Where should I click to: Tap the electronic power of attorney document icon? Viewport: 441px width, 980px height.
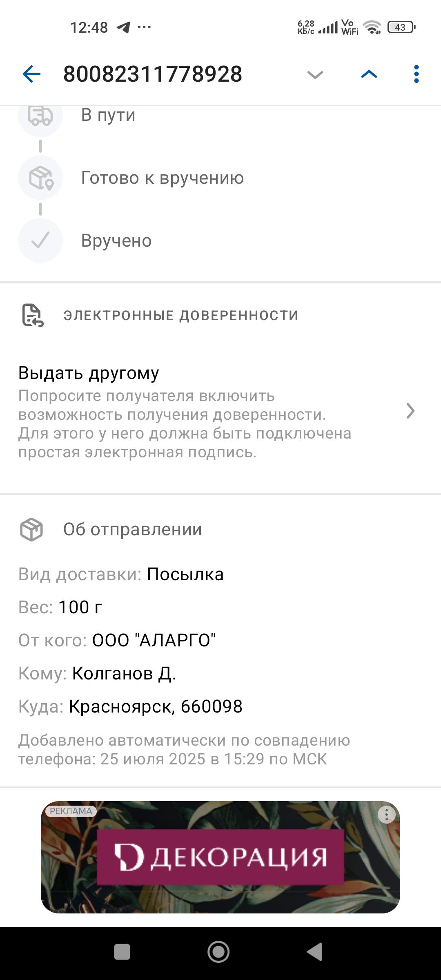point(33,316)
